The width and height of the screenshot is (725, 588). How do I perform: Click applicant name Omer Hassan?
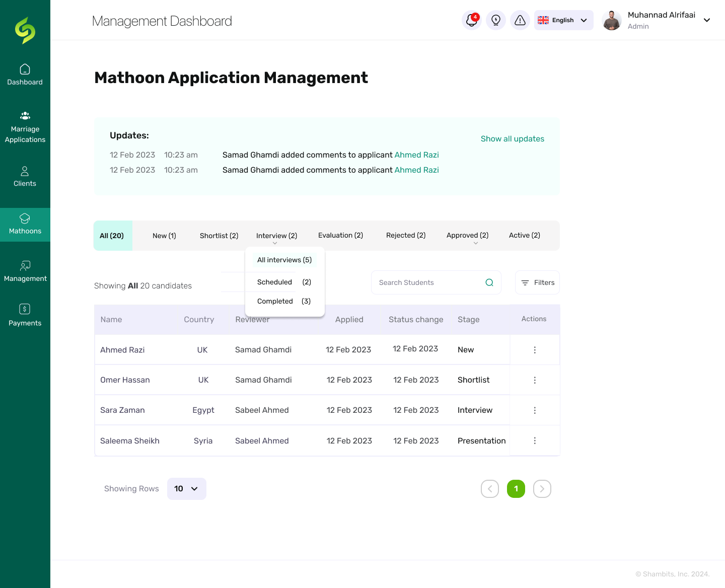[x=125, y=380]
